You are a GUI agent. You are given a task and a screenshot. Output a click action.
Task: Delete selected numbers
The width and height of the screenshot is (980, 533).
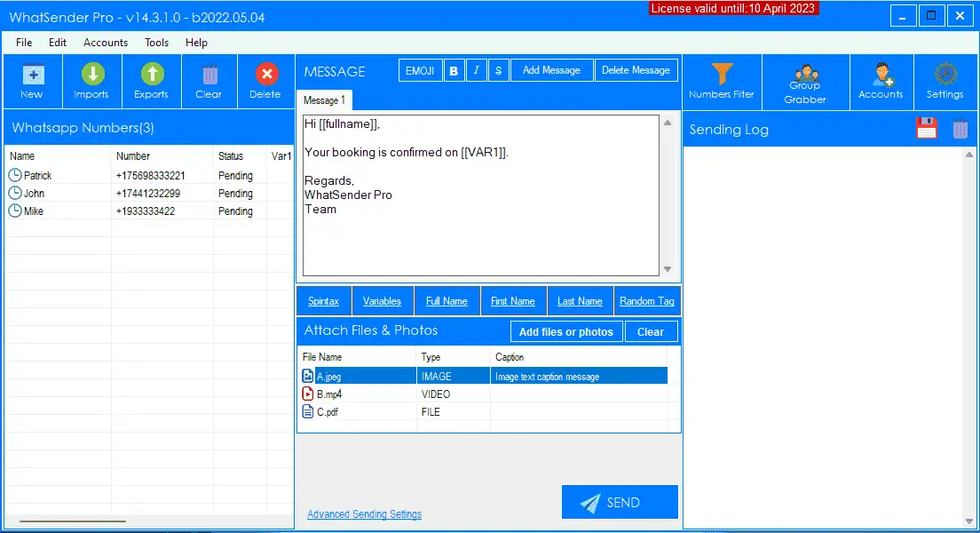coord(265,81)
